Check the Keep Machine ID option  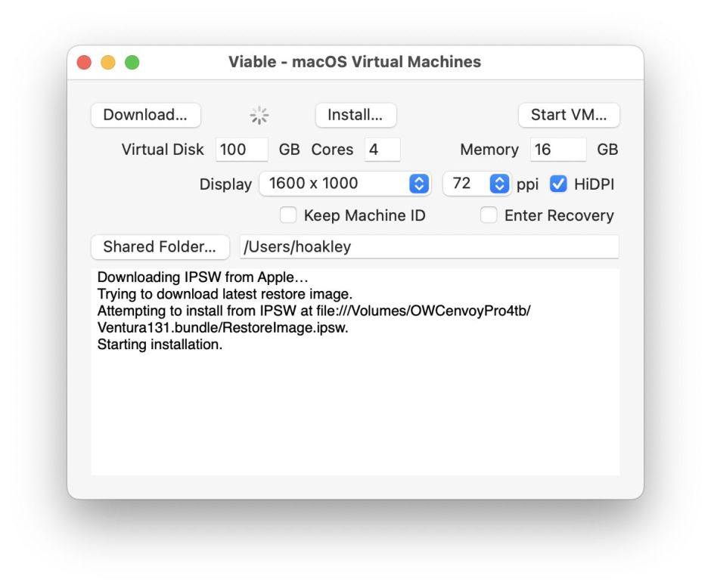[288, 215]
